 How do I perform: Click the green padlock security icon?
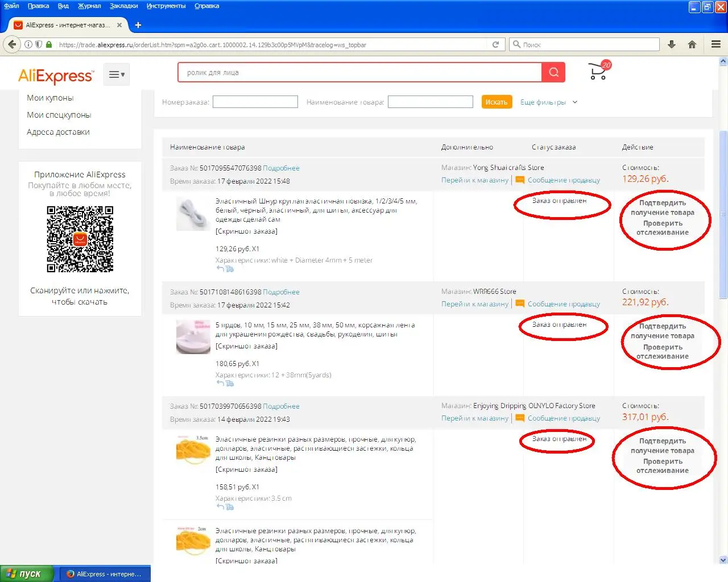pyautogui.click(x=49, y=44)
